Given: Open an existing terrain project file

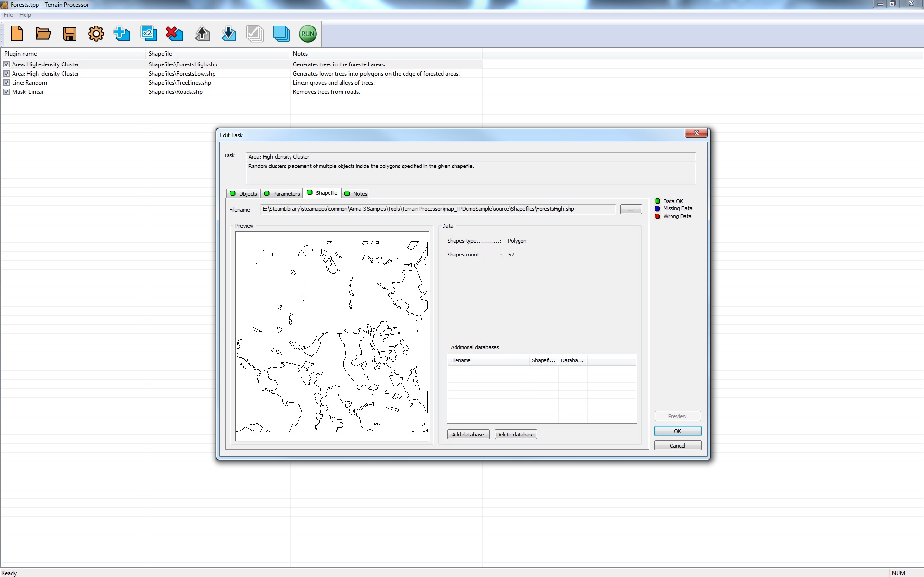Looking at the screenshot, I should tap(43, 34).
